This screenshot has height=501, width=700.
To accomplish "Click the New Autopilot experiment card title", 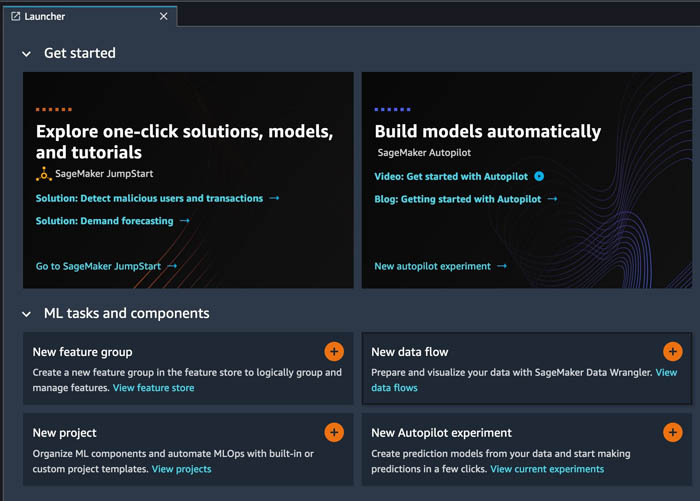I will click(441, 433).
